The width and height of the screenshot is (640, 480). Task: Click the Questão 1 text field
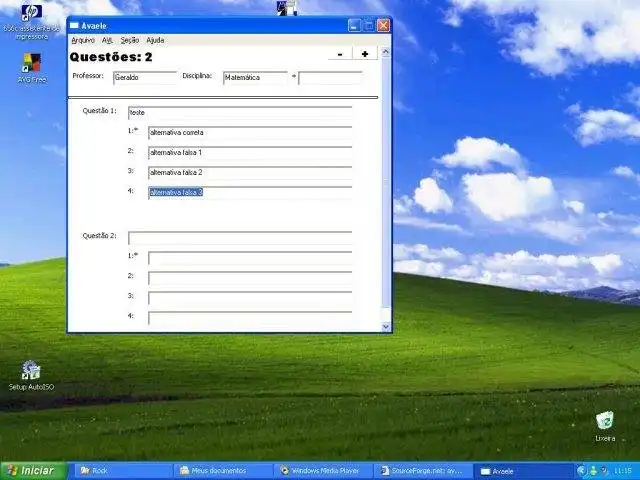pyautogui.click(x=240, y=113)
